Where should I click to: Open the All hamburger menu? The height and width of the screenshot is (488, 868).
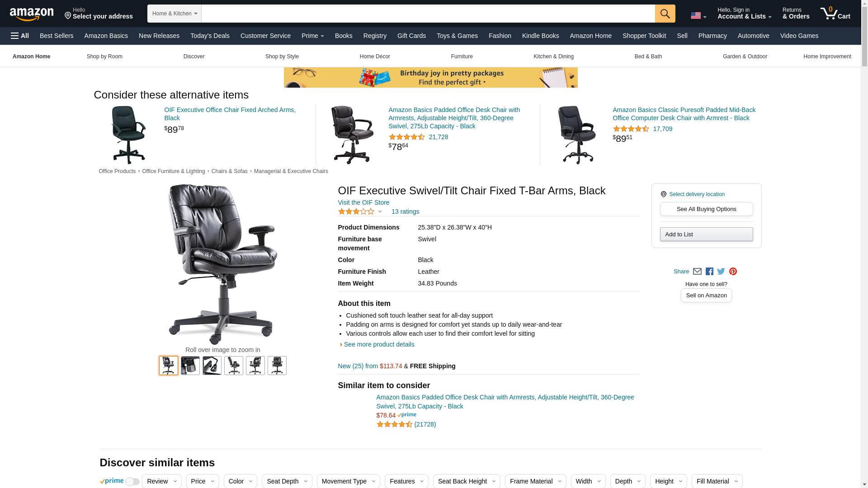point(20,36)
